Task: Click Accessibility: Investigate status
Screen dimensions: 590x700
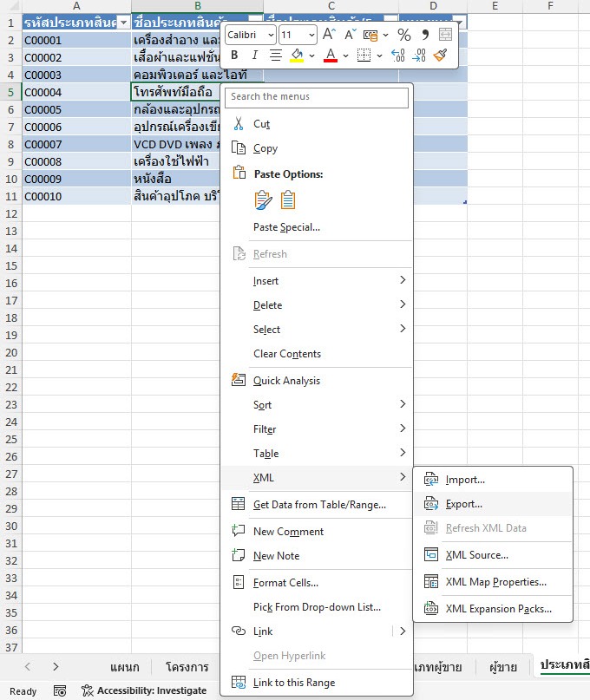Action: [x=144, y=690]
